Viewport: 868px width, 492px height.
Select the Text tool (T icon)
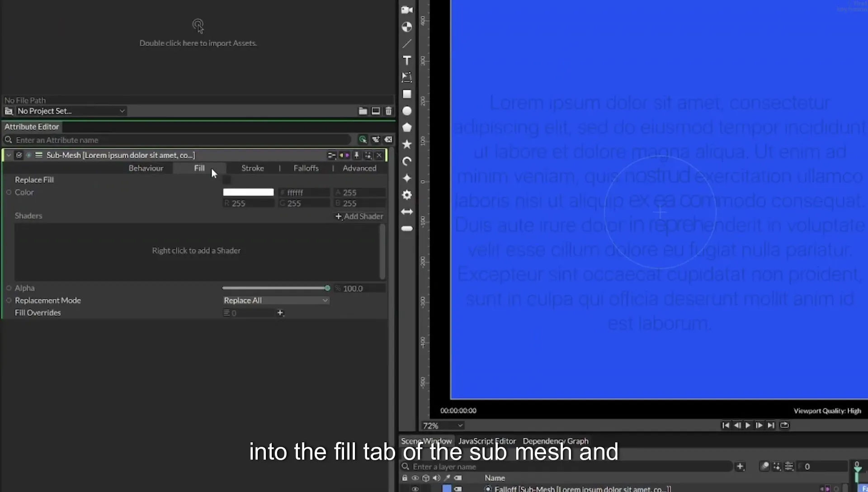tap(407, 61)
